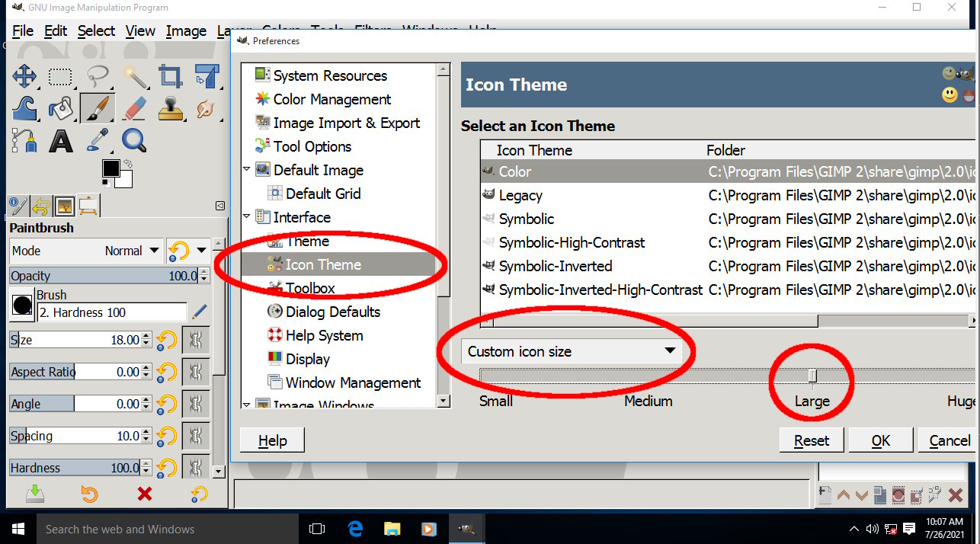Open the File menu
The width and height of the screenshot is (980, 544).
[x=23, y=31]
